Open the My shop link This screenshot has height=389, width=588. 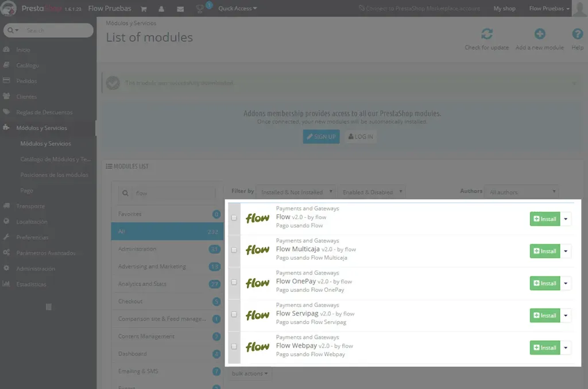pos(504,8)
